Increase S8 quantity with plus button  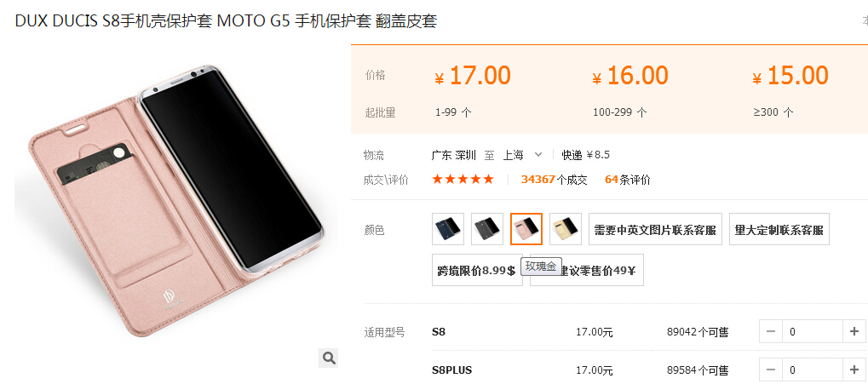point(854,331)
